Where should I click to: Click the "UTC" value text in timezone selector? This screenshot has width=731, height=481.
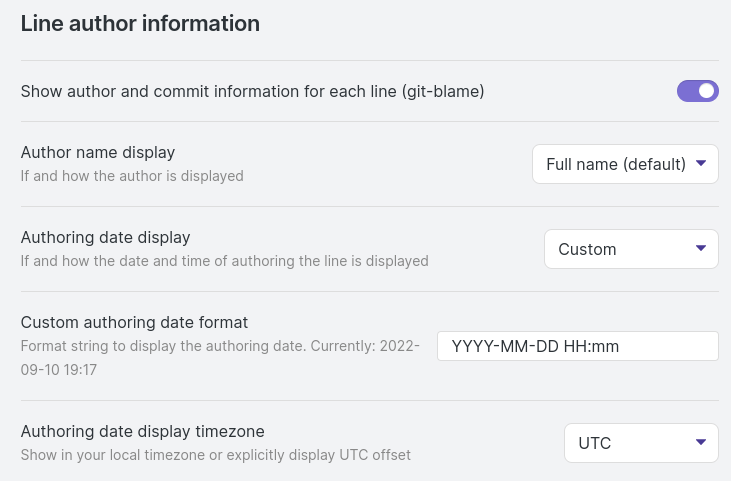[595, 443]
